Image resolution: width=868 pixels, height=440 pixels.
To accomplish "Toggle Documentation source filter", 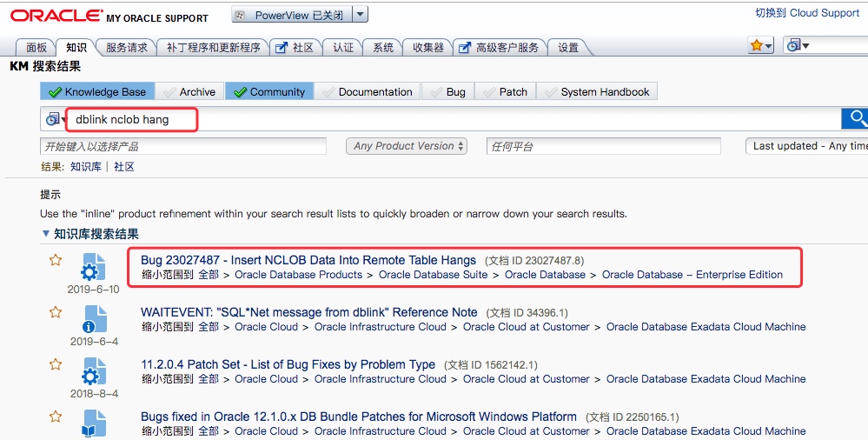I will 367,92.
